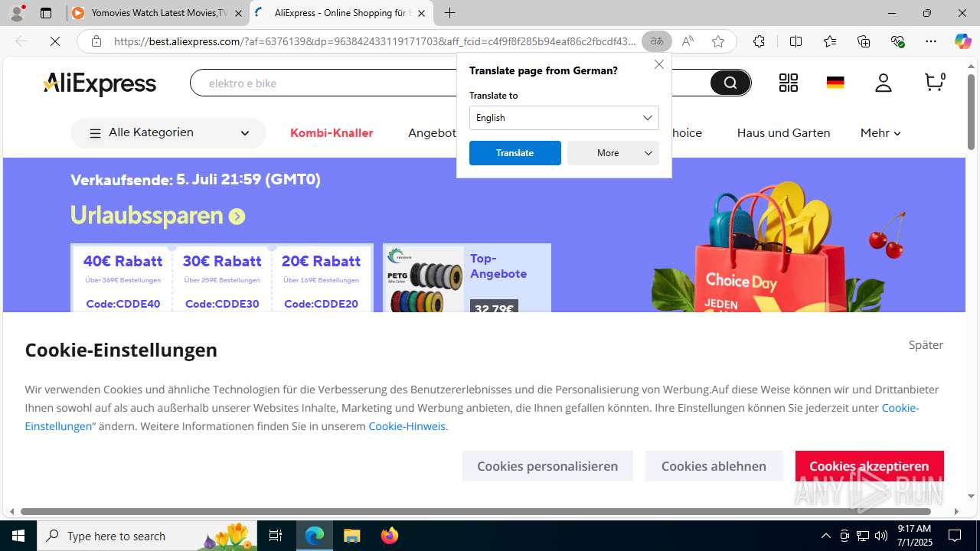Viewport: 980px width, 551px height.
Task: Click Cookies ablehnen button
Action: click(714, 466)
